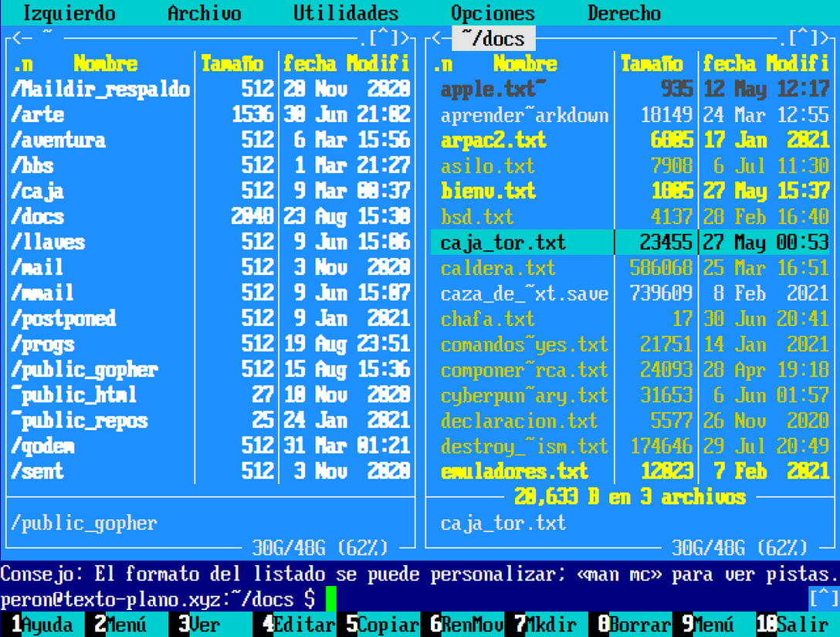This screenshot has width=840, height=637.
Task: Open the Izquierdo menu
Action: (x=69, y=13)
